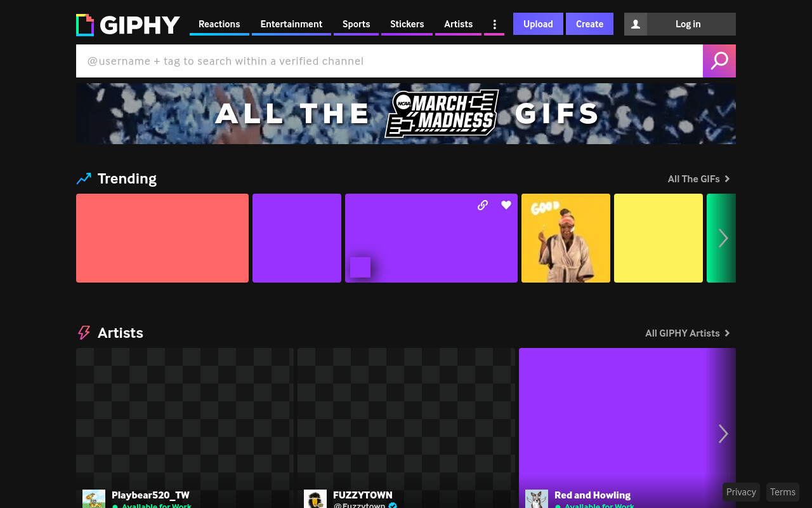Viewport: 812px width, 508px height.
Task: Click the Create button
Action: tap(589, 24)
